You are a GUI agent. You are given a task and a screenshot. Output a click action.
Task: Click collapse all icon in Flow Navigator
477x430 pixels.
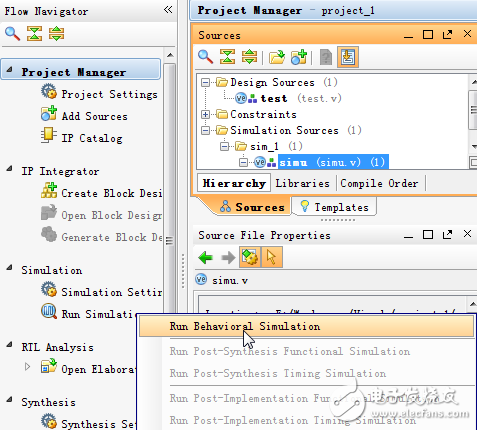tap(34, 34)
